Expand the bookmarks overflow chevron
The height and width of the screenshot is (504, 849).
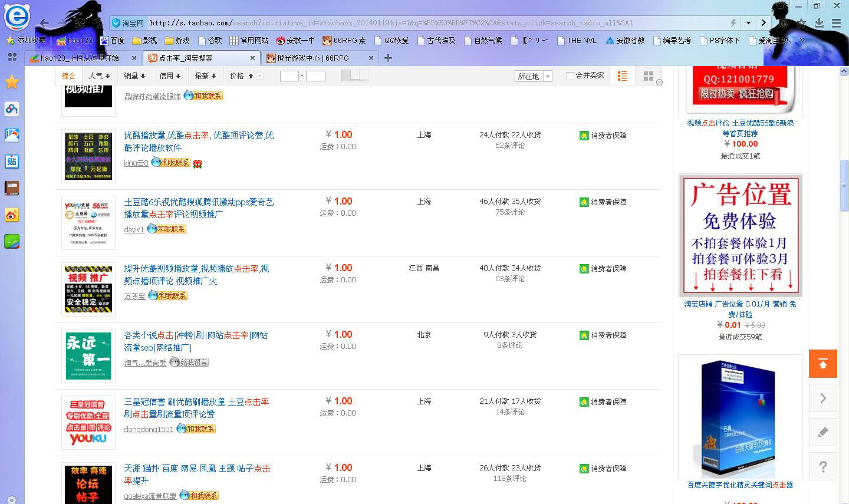tap(802, 41)
